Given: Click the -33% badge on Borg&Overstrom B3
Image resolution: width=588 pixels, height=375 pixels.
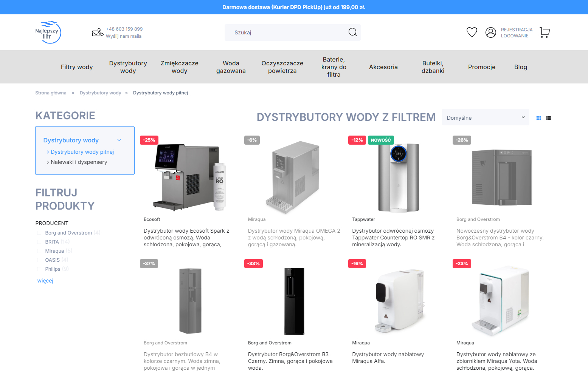Looking at the screenshot, I should coord(253,264).
